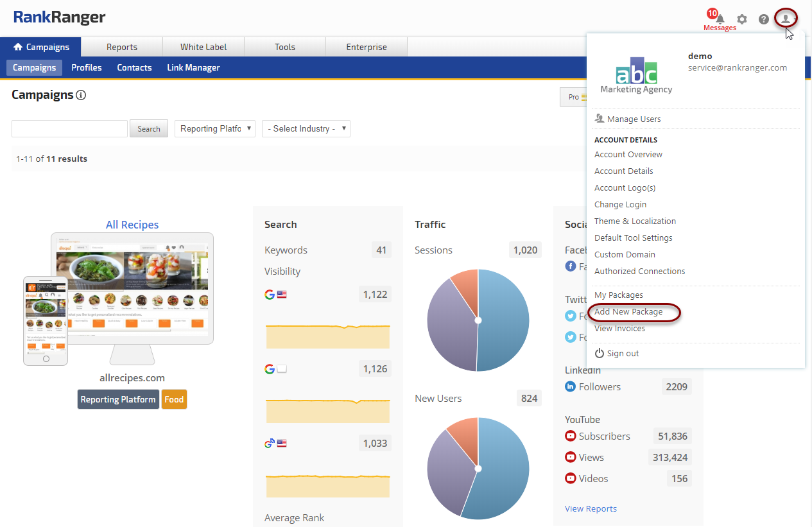Open the Select Industry dropdown
Image resolution: width=812 pixels, height=527 pixels.
pyautogui.click(x=306, y=128)
